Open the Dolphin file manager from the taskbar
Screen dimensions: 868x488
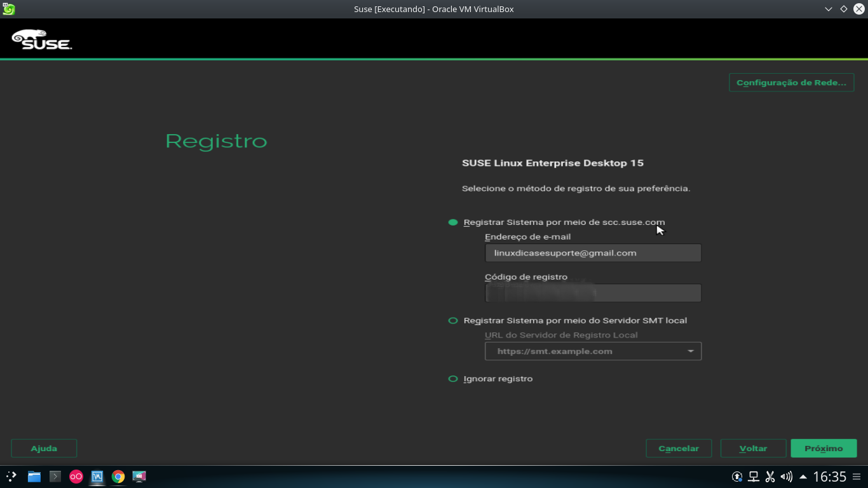(x=34, y=477)
